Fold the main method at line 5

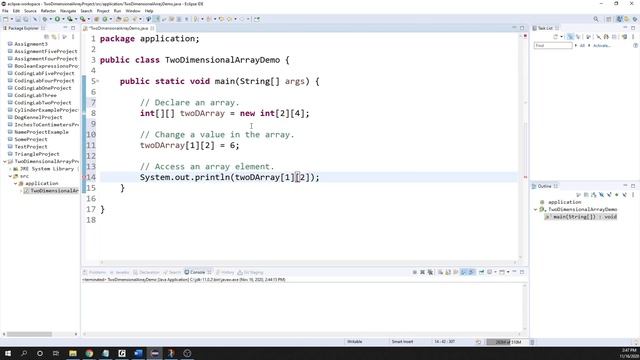tap(98, 81)
